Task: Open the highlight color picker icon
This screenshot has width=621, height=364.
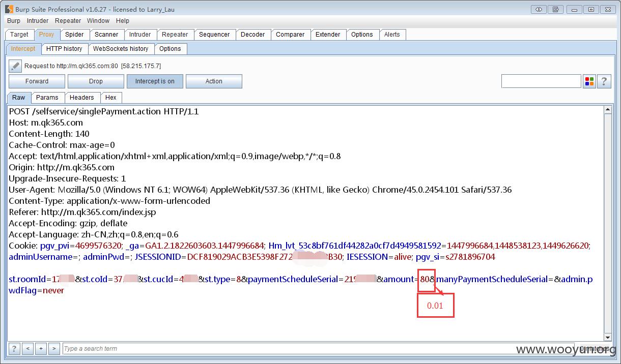Action: click(x=589, y=81)
